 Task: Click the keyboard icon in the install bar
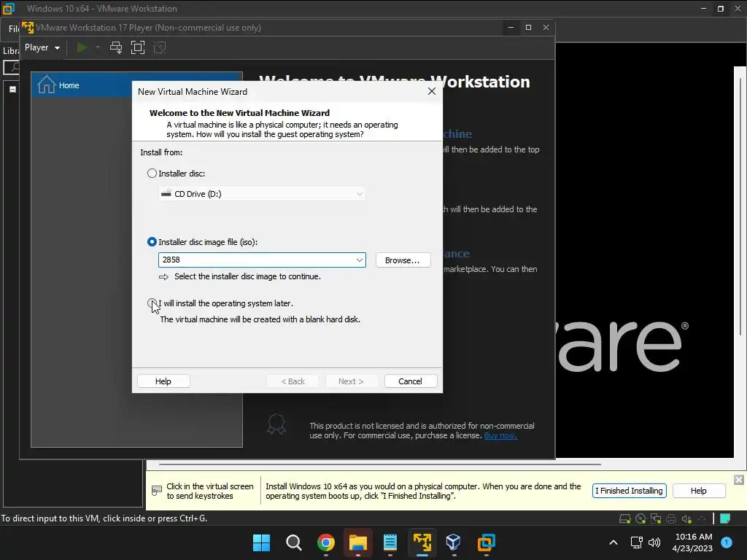[156, 490]
